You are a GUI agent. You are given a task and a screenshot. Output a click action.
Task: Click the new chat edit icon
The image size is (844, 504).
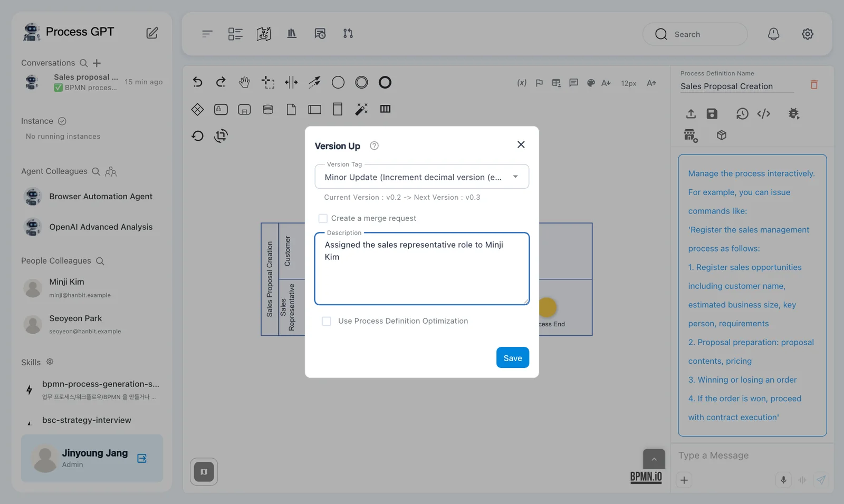pos(152,33)
